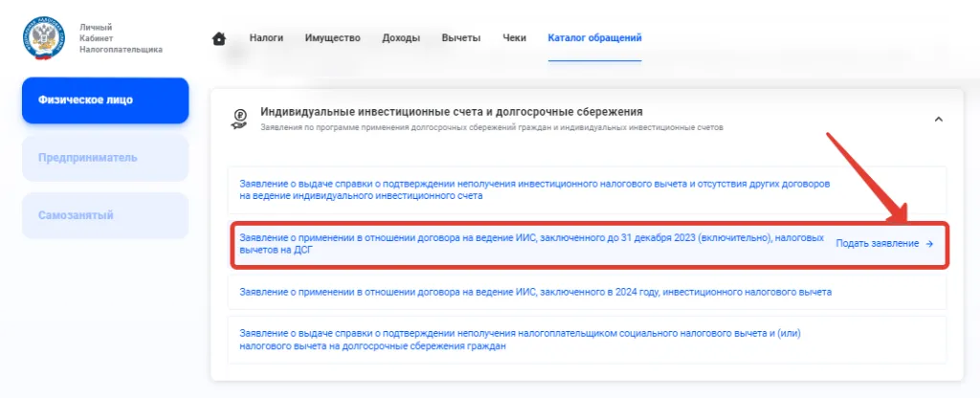The width and height of the screenshot is (980, 398).
Task: Open ИИС application for contracts concluded in 2024
Action: (587, 292)
